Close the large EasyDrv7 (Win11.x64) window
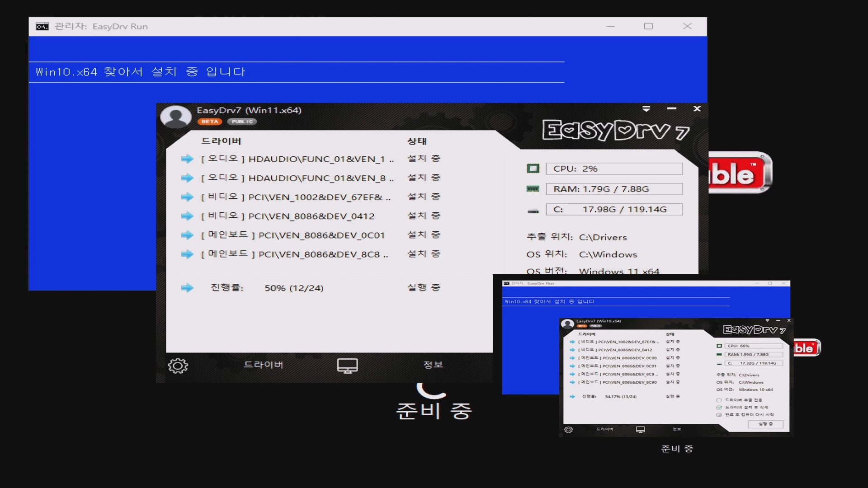Screen dimensions: 868x488 click(697, 109)
